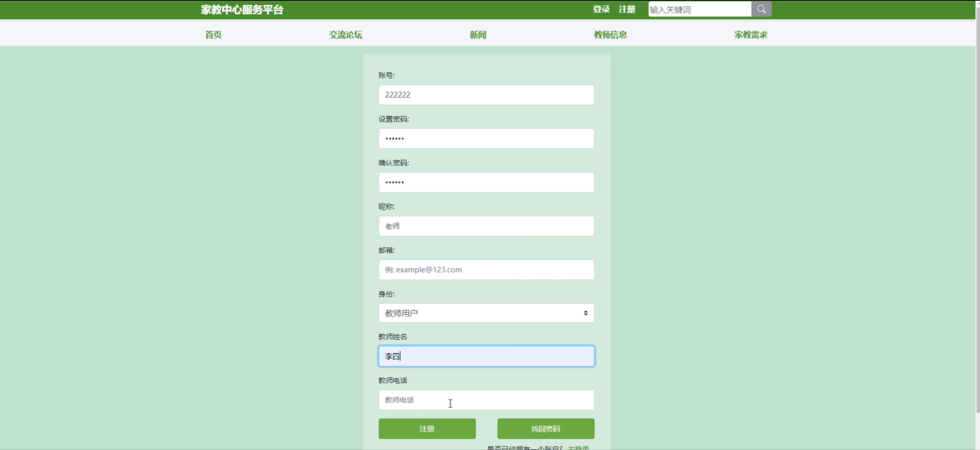
Task: Click the 去登录 link
Action: click(578, 448)
